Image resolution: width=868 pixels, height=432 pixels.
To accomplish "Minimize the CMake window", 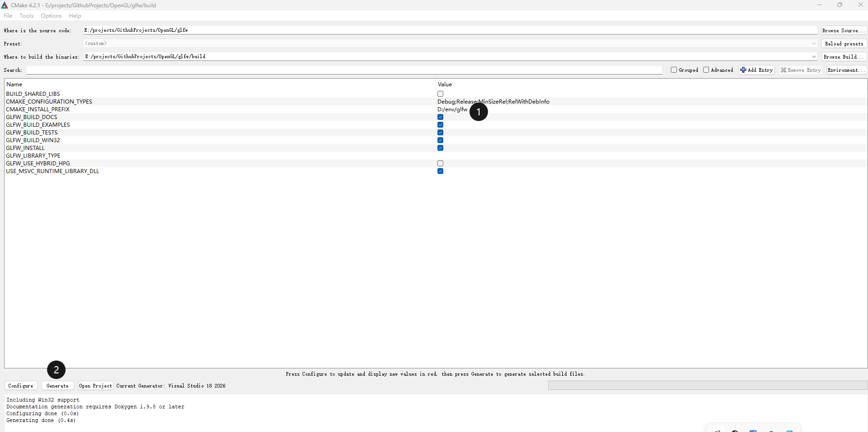I will point(819,5).
